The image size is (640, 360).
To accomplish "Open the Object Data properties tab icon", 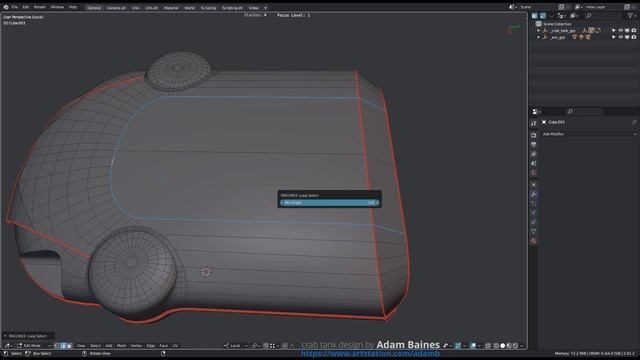I will point(533,231).
